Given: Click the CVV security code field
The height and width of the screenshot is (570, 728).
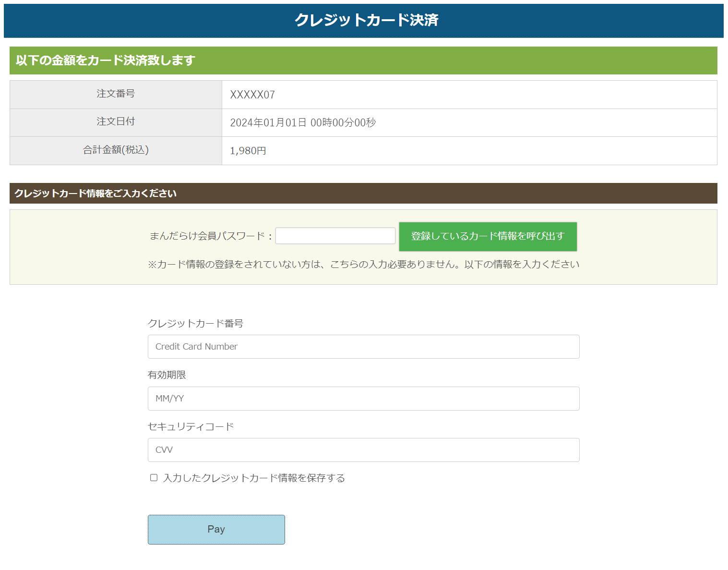Looking at the screenshot, I should (x=363, y=450).
